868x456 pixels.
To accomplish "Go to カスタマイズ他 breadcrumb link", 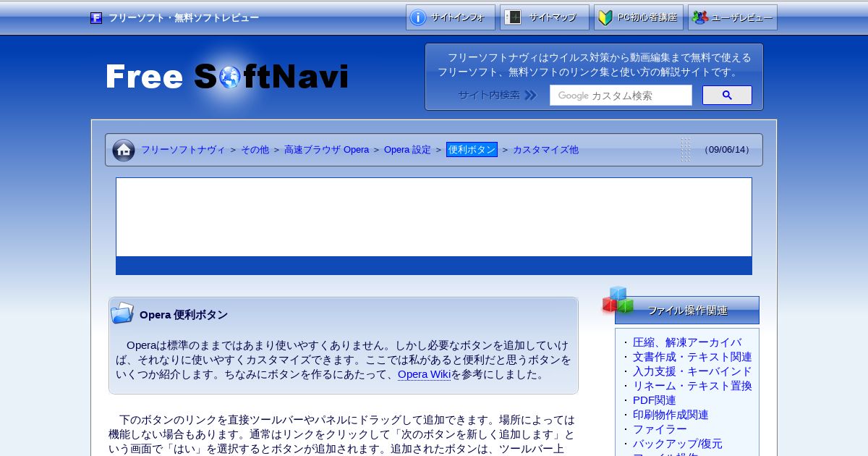I will click(545, 150).
